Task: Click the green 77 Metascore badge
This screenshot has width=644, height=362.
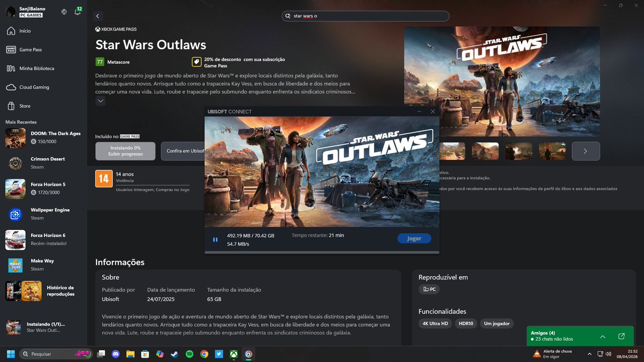Action: (x=100, y=62)
